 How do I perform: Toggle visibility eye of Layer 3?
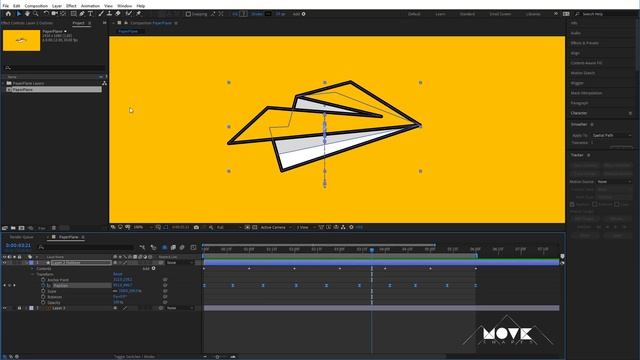coord(4,308)
